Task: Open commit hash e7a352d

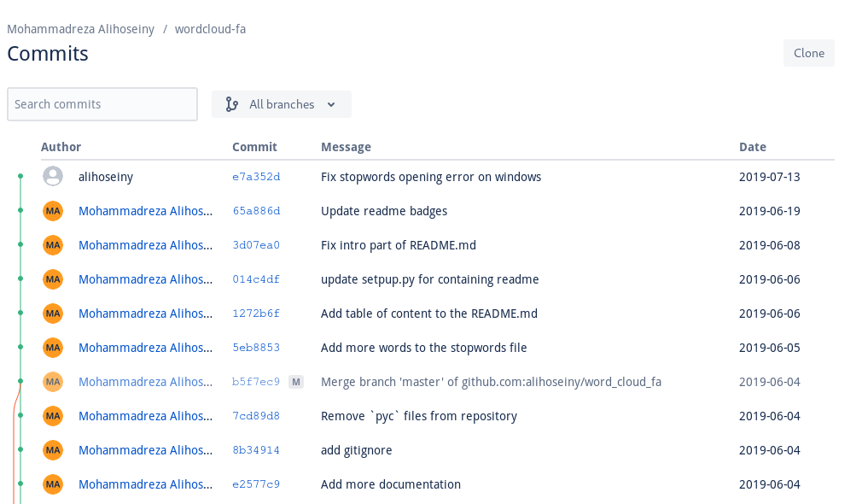Action: tap(256, 177)
